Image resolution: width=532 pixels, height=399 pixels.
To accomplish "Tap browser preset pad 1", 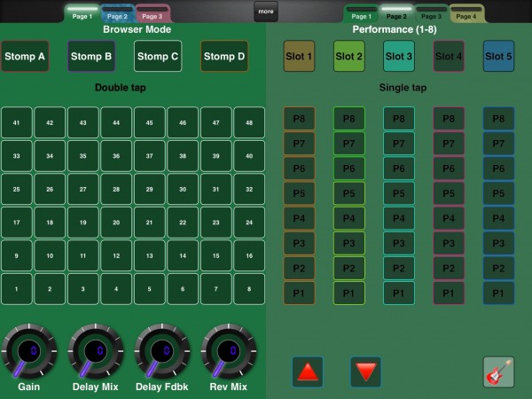I will 17,289.
